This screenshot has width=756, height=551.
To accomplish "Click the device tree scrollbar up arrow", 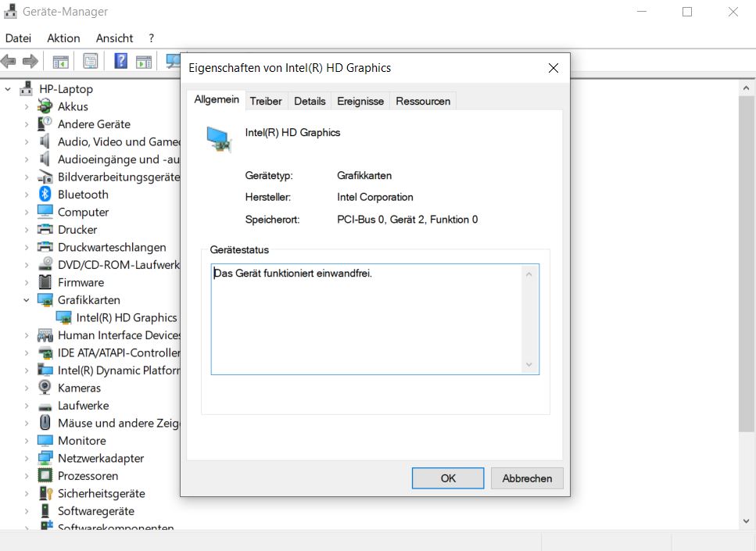I will coord(746,88).
